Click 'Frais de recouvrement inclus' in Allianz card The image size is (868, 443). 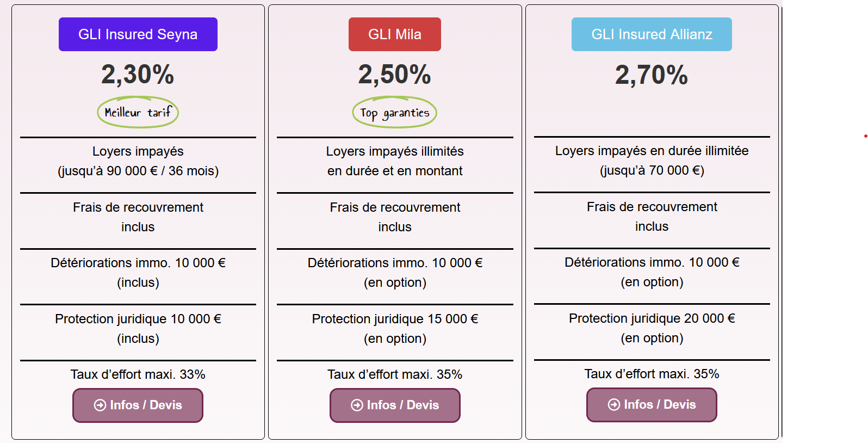coord(652,217)
